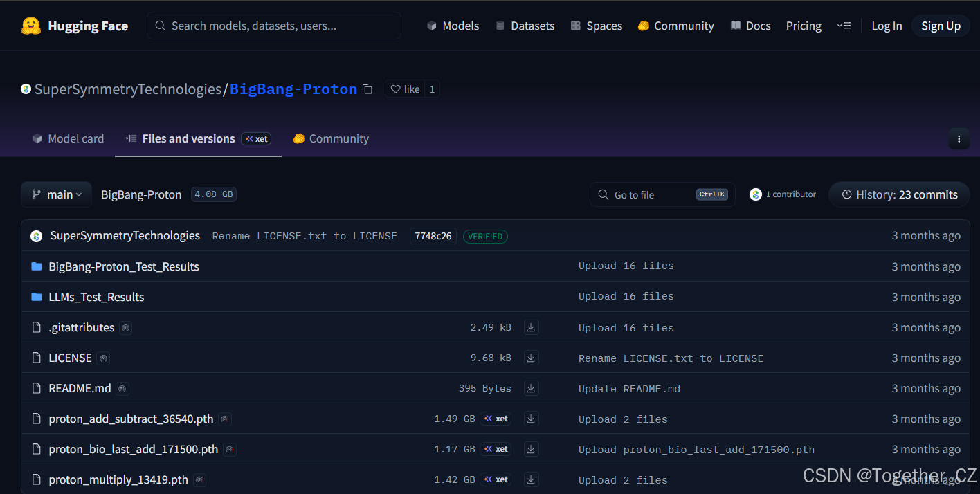Open Datasets in the top navigation

[525, 26]
